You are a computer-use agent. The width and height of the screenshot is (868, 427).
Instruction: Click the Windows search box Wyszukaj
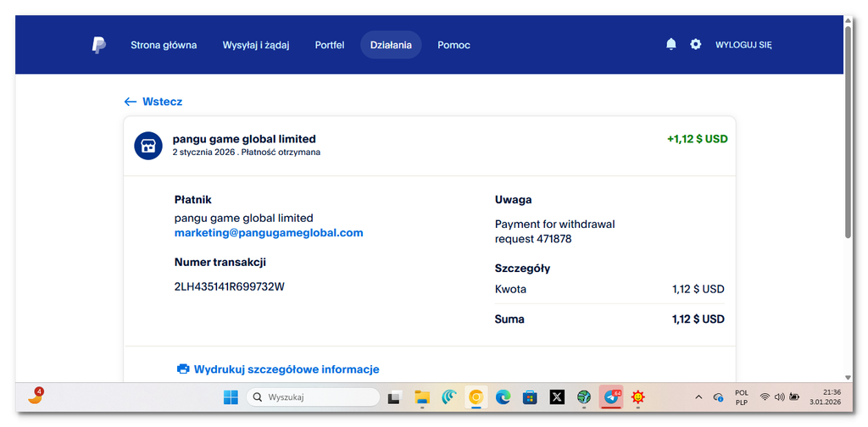313,397
